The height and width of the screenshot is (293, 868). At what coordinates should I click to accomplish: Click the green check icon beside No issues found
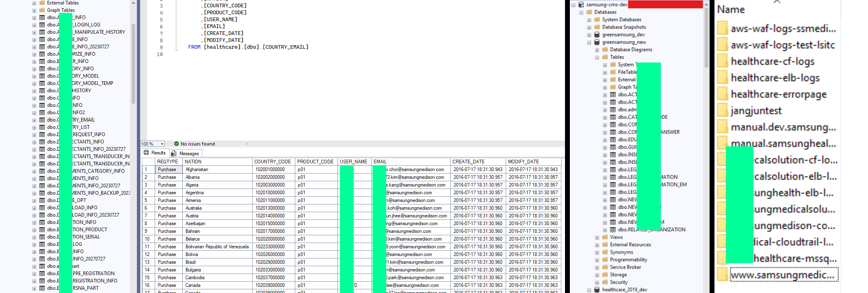tap(176, 144)
